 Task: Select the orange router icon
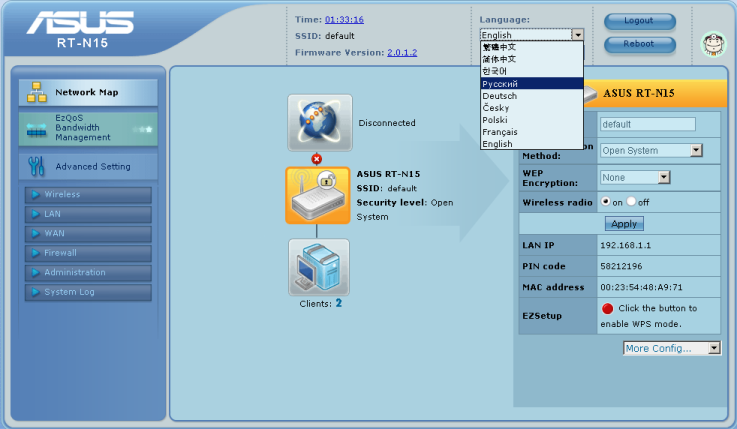coord(318,195)
